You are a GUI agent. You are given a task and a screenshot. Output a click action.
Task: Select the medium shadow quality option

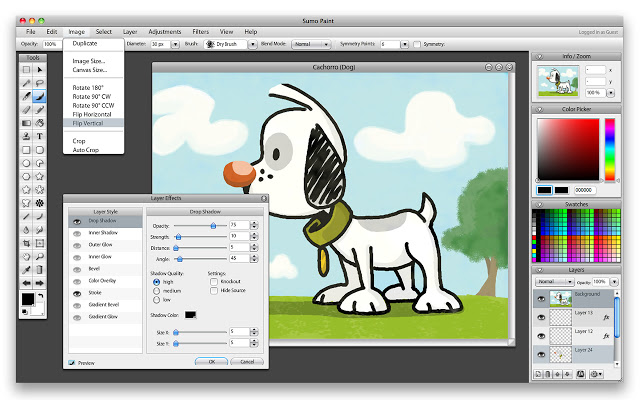click(156, 290)
